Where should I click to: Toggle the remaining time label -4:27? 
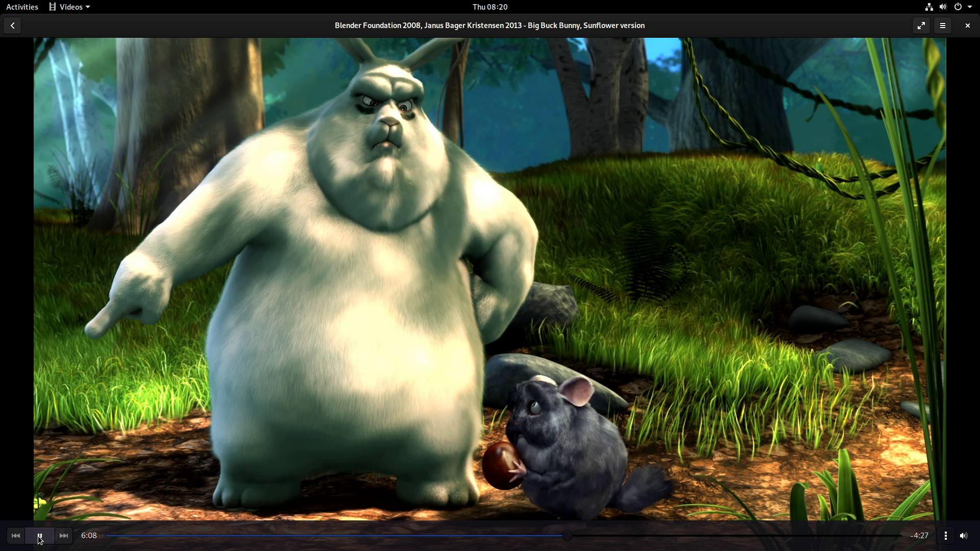pos(919,536)
